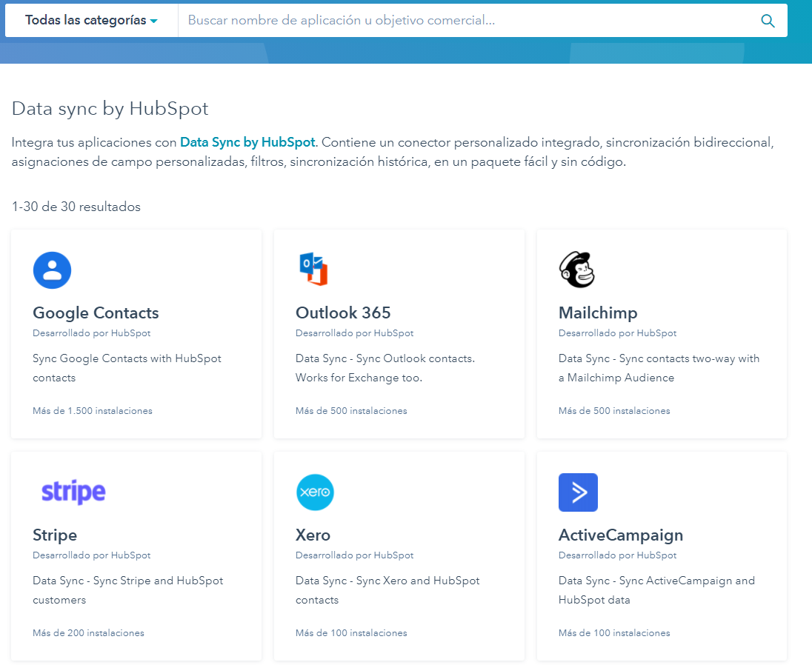Select the Mailchimp monkey logo
Viewport: 812px width, 665px height.
pos(577,270)
